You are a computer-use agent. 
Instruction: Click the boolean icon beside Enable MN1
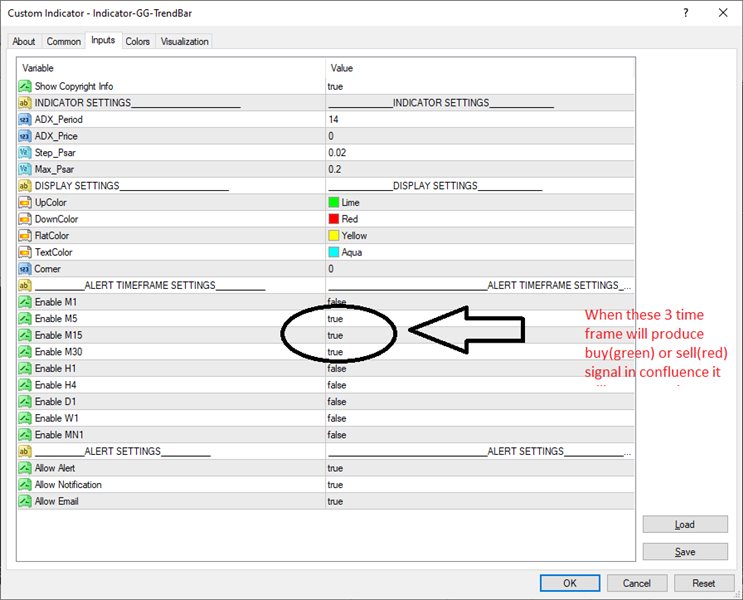[x=25, y=435]
